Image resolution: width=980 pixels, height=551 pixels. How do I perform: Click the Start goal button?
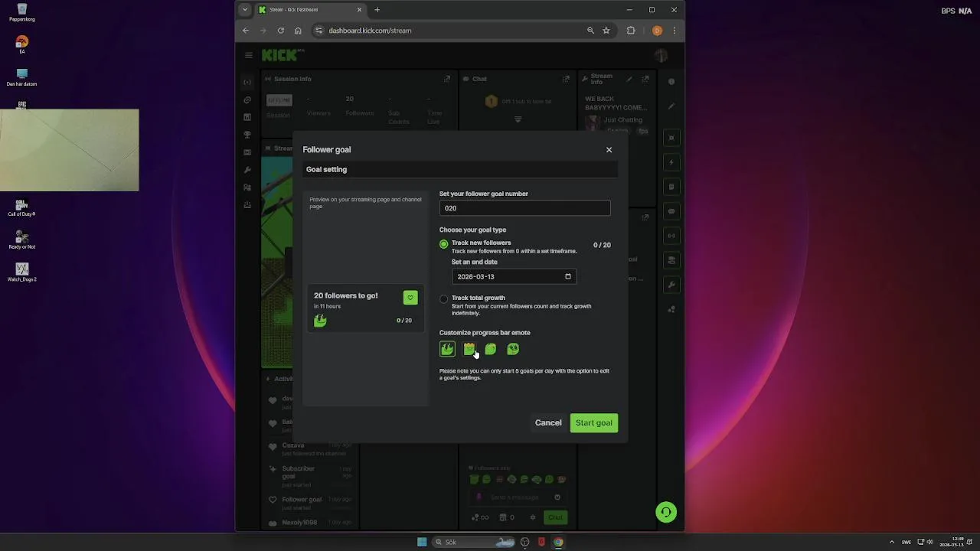pyautogui.click(x=594, y=422)
